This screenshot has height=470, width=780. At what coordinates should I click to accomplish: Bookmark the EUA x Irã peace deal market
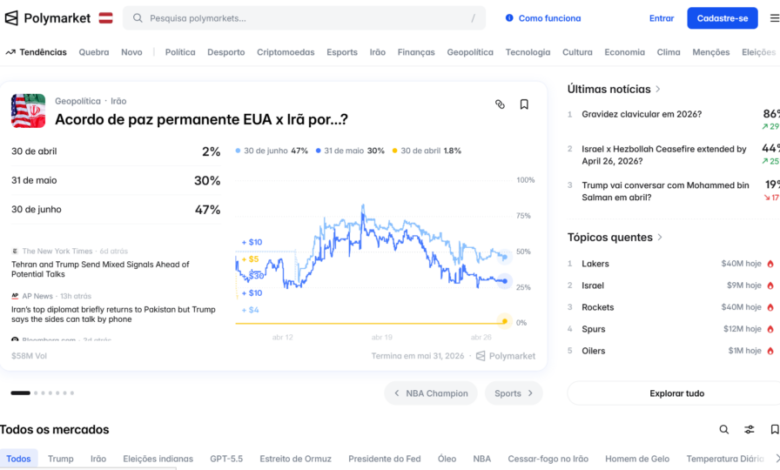[x=524, y=104]
